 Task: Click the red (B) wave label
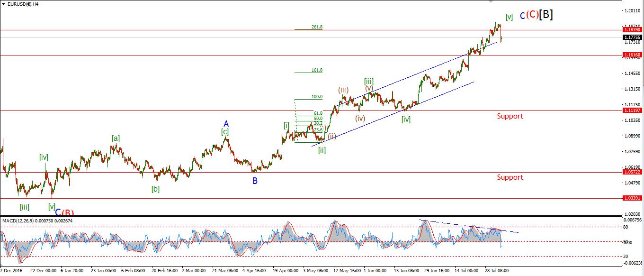point(68,213)
